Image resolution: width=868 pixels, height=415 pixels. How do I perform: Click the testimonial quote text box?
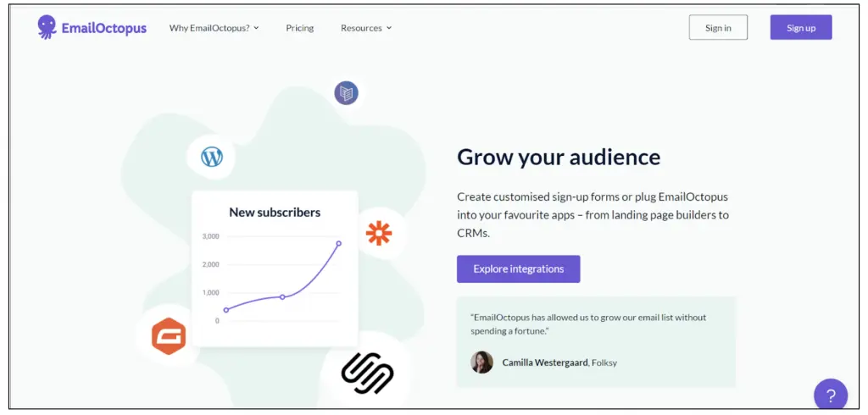tap(596, 324)
